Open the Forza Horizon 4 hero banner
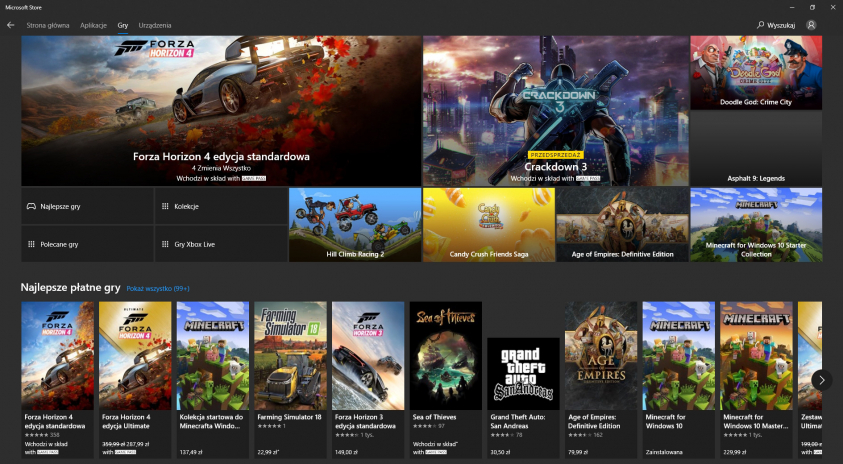The height and width of the screenshot is (464, 843). [221, 111]
